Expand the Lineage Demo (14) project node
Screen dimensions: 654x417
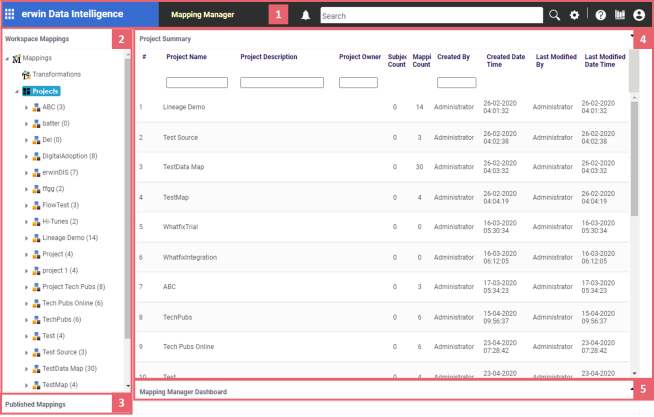26,239
